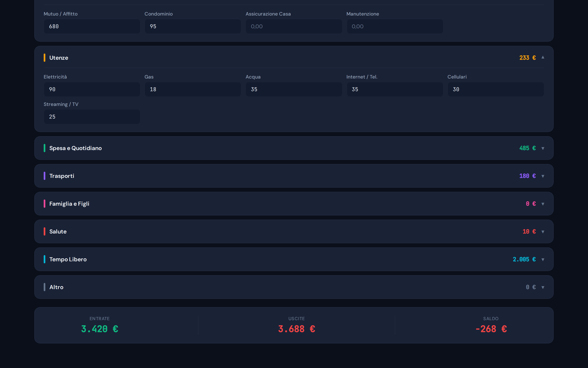
Task: Click the Cellulari field label
Action: point(457,77)
